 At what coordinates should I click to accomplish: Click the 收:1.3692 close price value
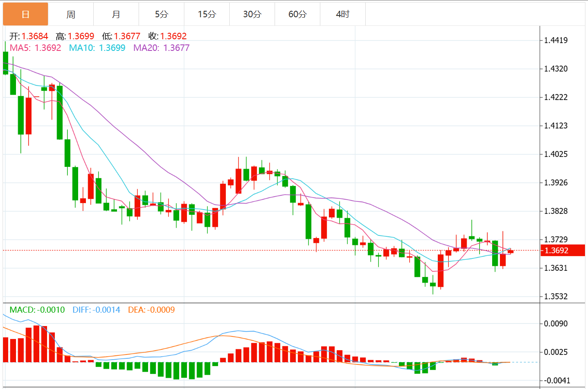pos(168,36)
